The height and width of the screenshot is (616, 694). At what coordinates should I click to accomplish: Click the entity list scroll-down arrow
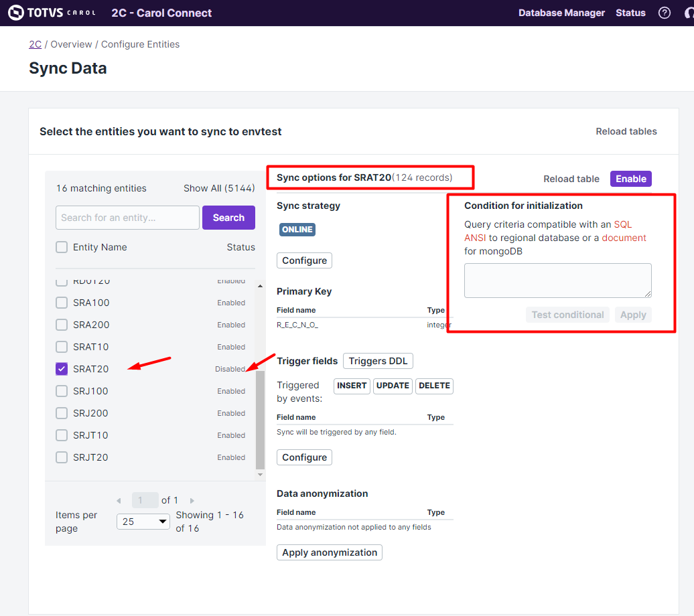coord(261,474)
